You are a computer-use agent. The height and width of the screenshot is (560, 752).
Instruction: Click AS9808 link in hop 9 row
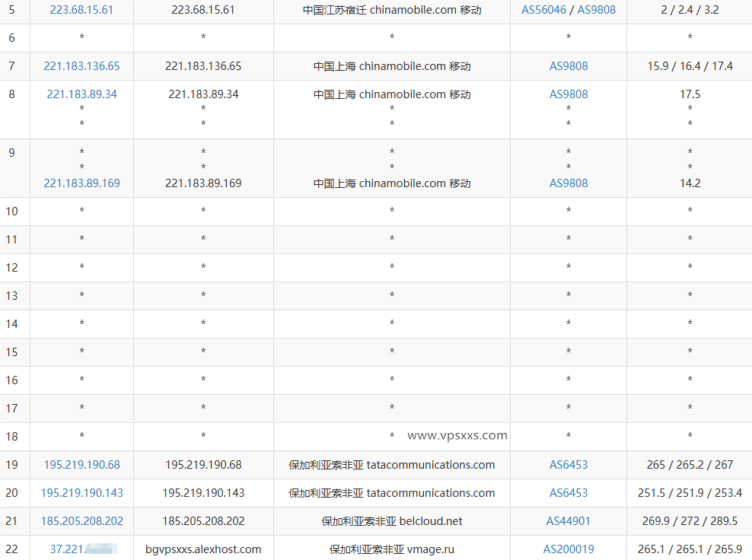click(x=569, y=183)
